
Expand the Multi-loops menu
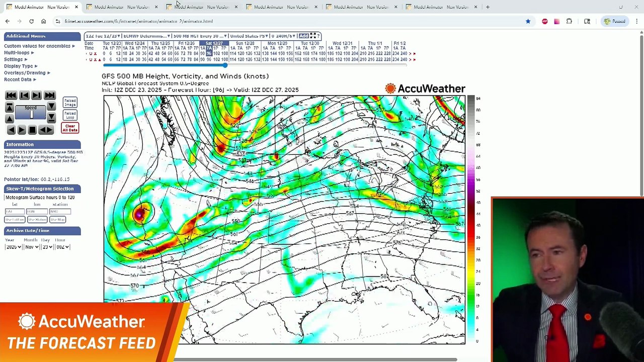coord(19,52)
